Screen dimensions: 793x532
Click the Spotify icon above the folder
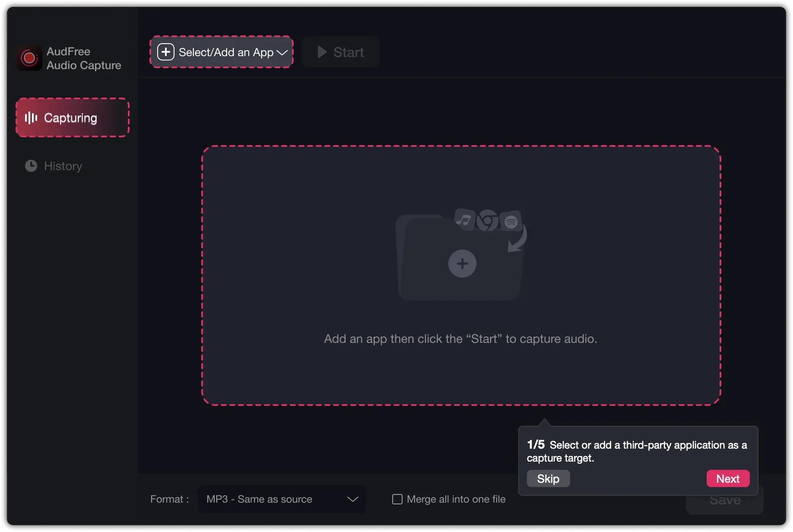pyautogui.click(x=512, y=222)
